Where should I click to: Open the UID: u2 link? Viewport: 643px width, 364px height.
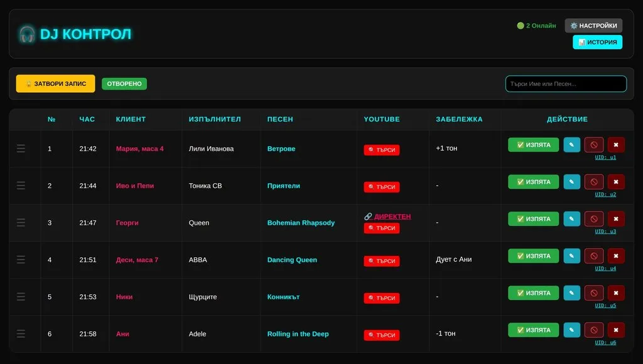click(605, 195)
